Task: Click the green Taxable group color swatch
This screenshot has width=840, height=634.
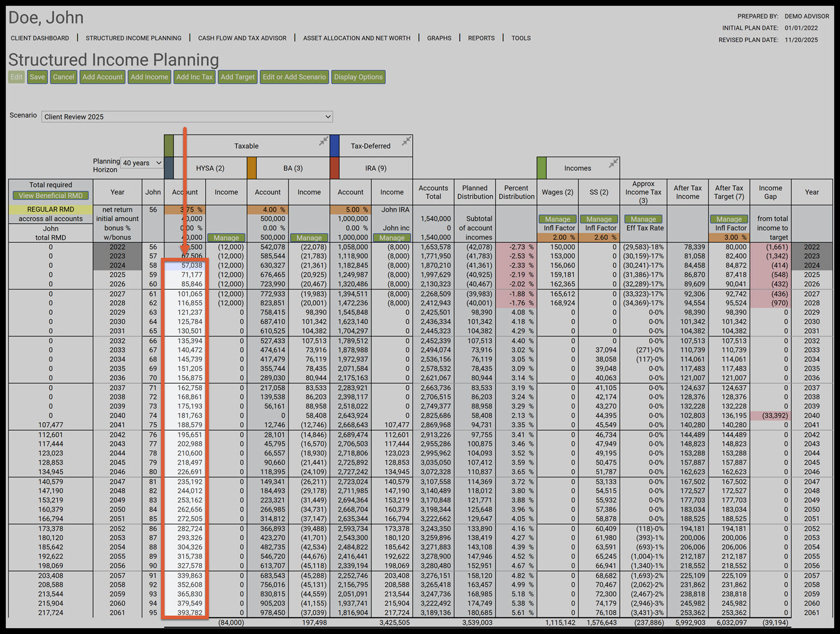Action: [169, 146]
